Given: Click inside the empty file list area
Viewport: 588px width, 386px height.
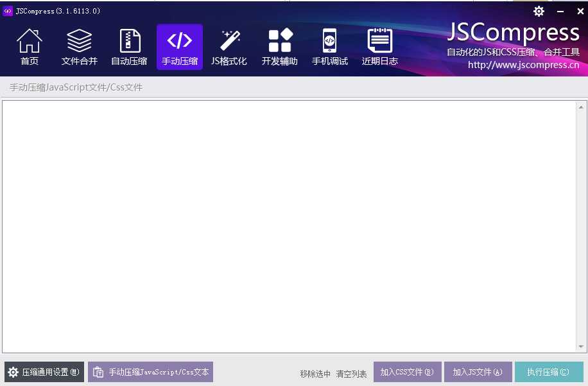Looking at the screenshot, I should (290, 227).
